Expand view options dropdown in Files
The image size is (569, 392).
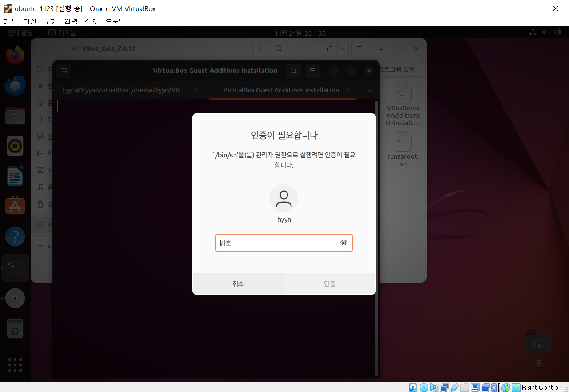coord(343,48)
